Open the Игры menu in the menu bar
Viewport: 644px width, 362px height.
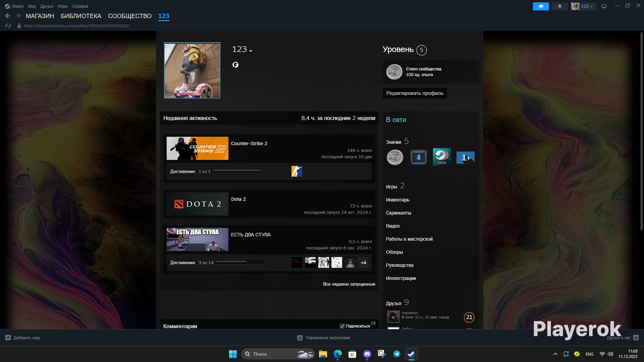(x=63, y=6)
